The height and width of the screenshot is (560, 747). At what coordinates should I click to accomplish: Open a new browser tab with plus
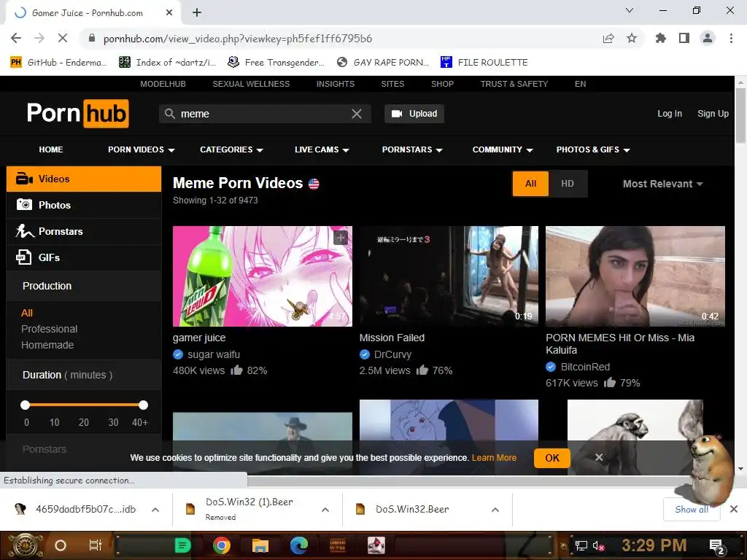(x=197, y=13)
